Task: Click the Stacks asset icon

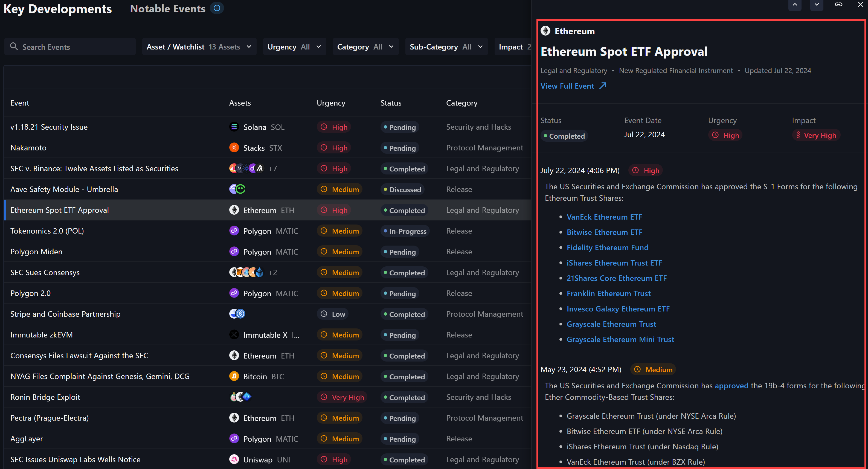Action: pyautogui.click(x=234, y=148)
